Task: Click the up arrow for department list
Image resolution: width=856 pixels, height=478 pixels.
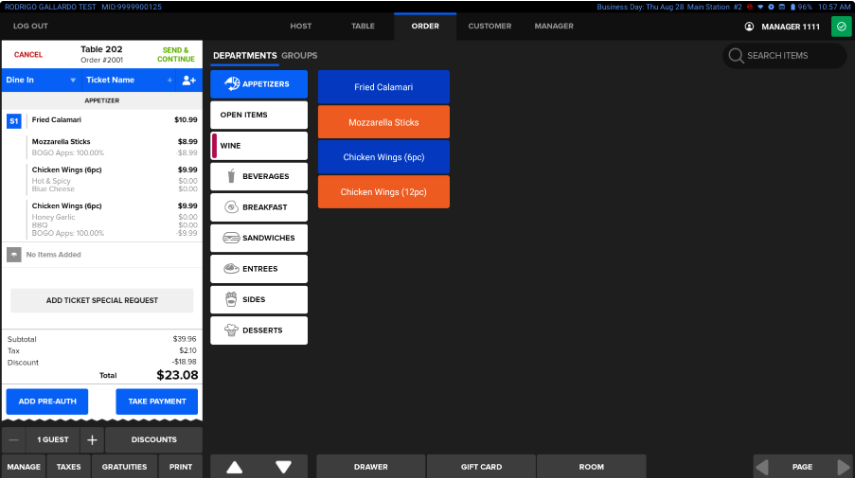Action: coord(235,467)
